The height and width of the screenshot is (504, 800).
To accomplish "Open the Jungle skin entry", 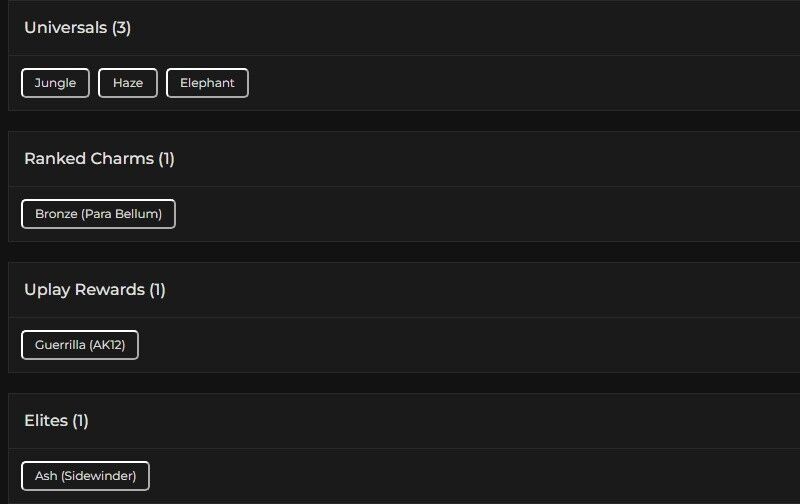I will point(55,83).
